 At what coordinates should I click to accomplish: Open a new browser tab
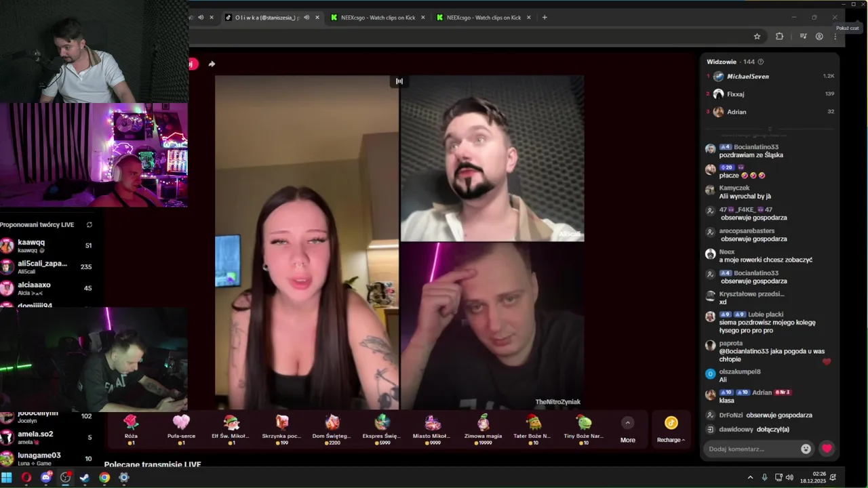point(545,18)
